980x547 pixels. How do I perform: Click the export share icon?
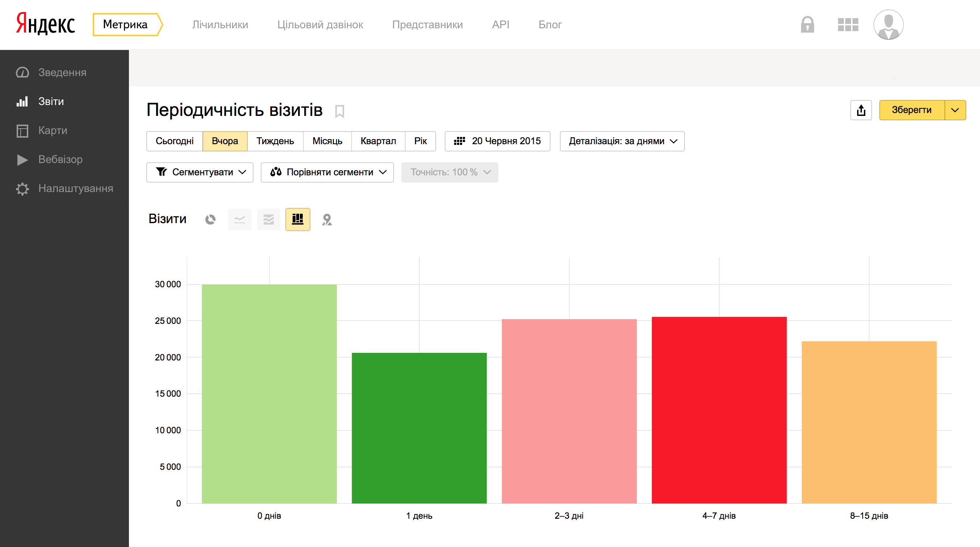pyautogui.click(x=861, y=110)
